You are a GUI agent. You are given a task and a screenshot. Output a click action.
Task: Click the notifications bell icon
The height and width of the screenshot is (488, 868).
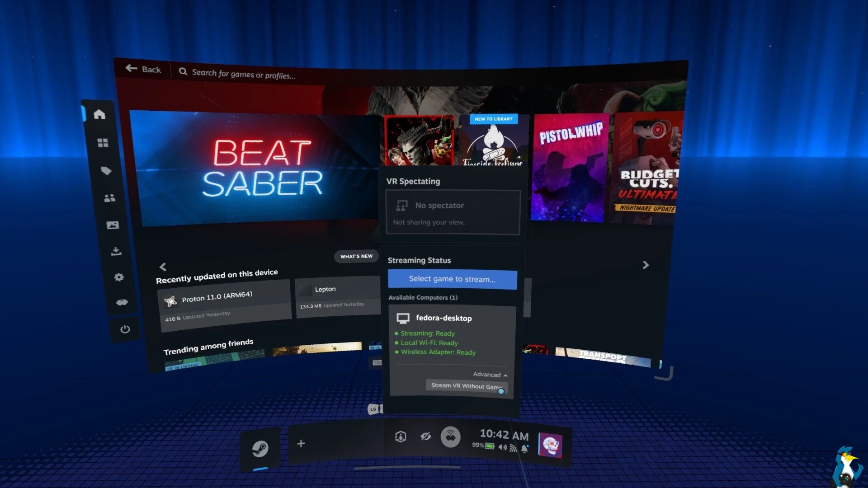525,448
